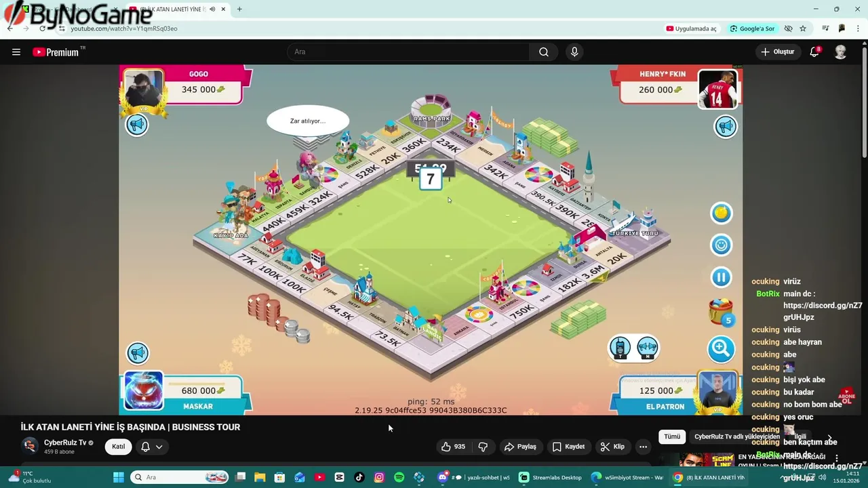This screenshot has width=868, height=488.
Task: Click the MASKAR megaphone icon
Action: (x=138, y=353)
